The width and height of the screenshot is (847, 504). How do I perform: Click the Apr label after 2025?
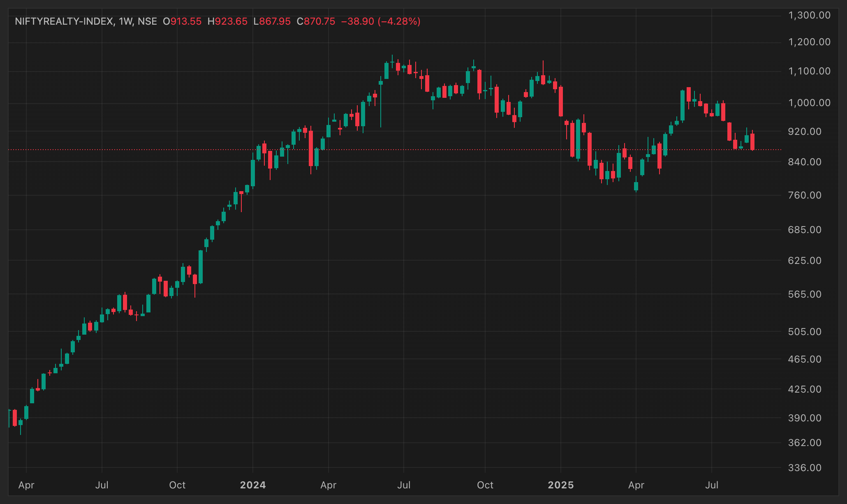pyautogui.click(x=636, y=485)
